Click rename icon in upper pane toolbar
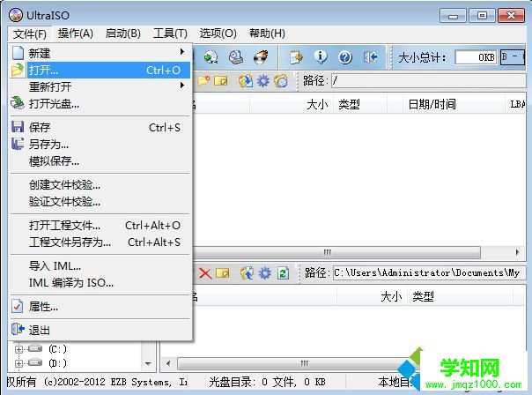Screen dimensions: 532x395 click(x=221, y=81)
